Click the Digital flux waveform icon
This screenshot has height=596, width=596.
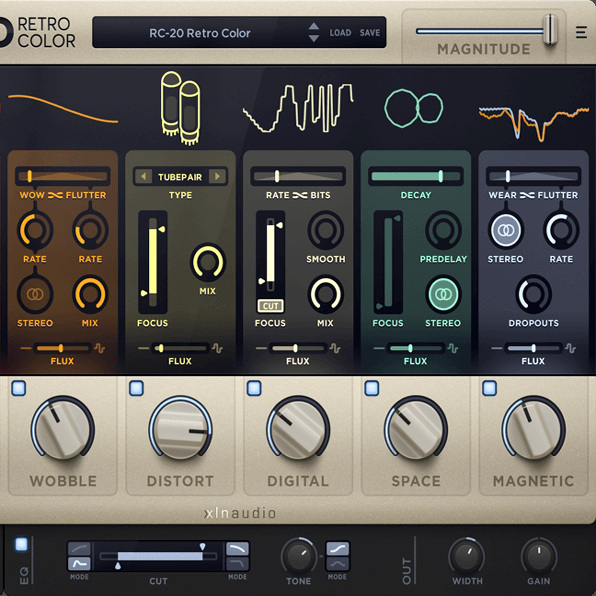coord(335,348)
